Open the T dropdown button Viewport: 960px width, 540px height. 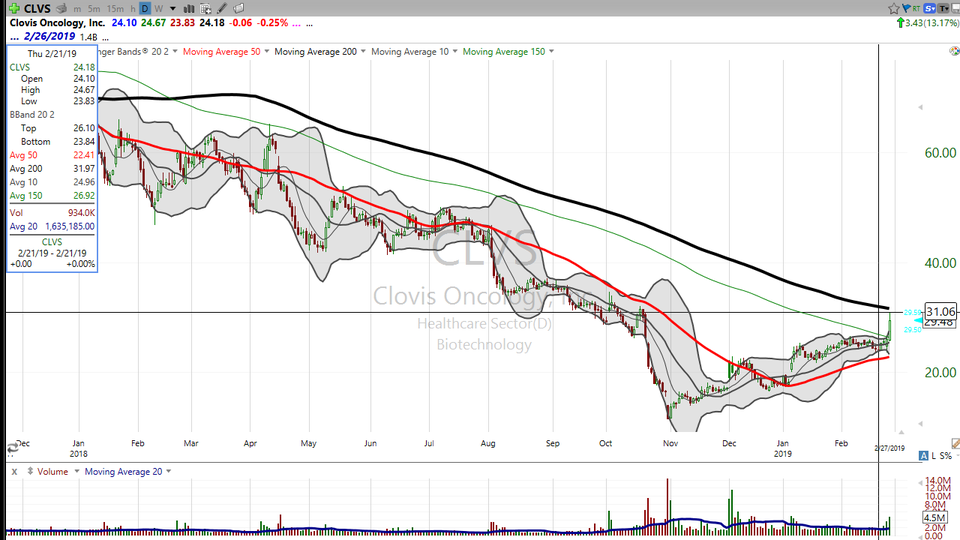click(943, 9)
